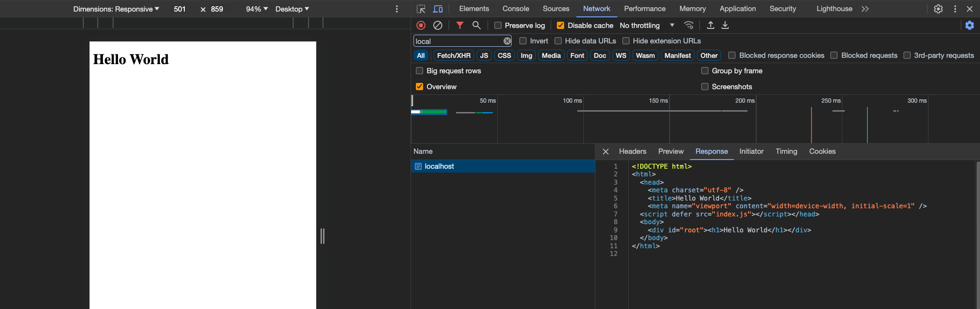The width and height of the screenshot is (980, 309).
Task: Close the request details pane
Action: point(606,151)
